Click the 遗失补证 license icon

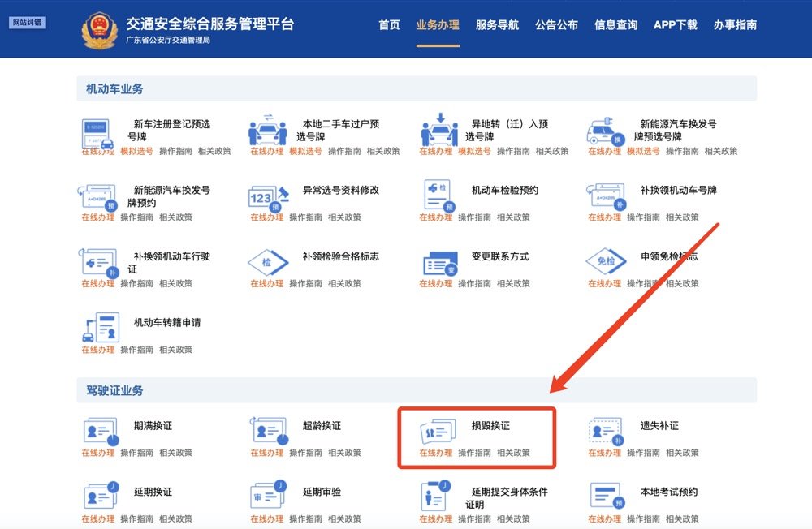606,431
